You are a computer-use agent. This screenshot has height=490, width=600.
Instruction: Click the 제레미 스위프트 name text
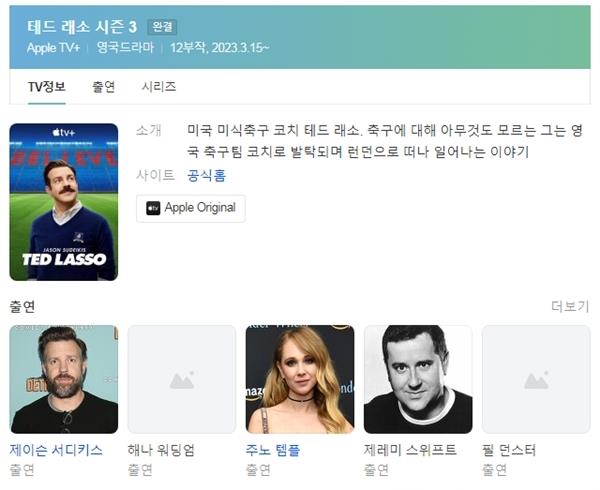pyautogui.click(x=410, y=450)
